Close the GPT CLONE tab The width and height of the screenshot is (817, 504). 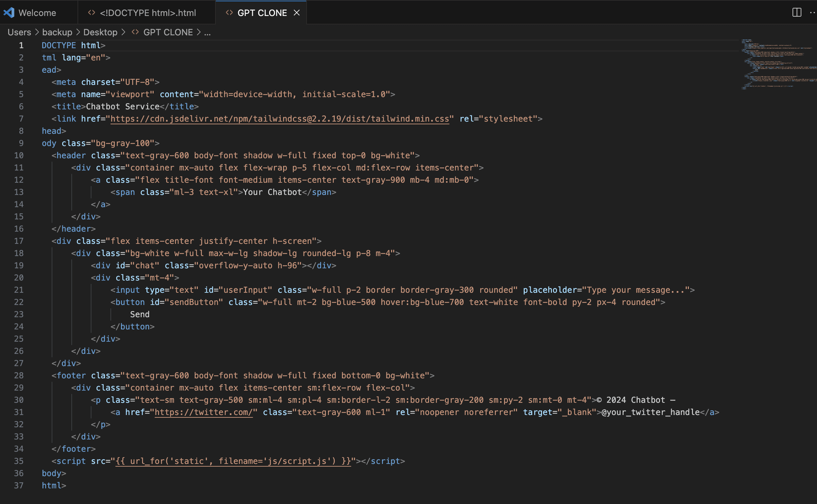297,13
